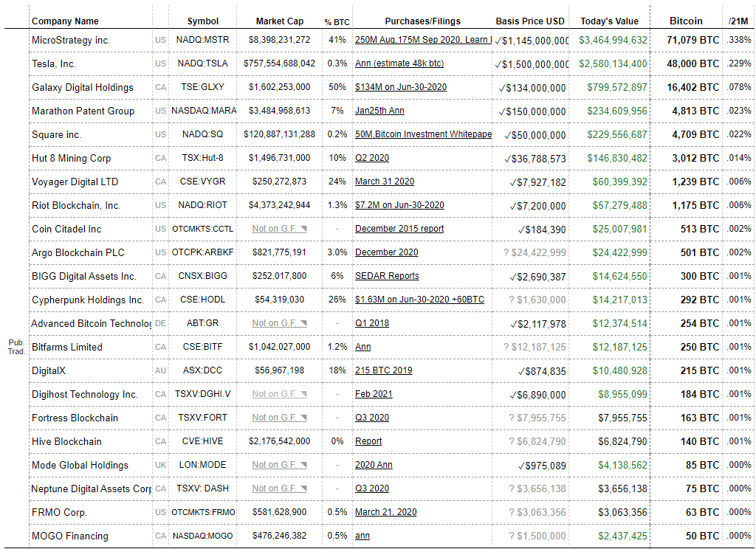The image size is (756, 549).
Task: Select the NASDAQ:MARA symbol cell
Action: (202, 111)
